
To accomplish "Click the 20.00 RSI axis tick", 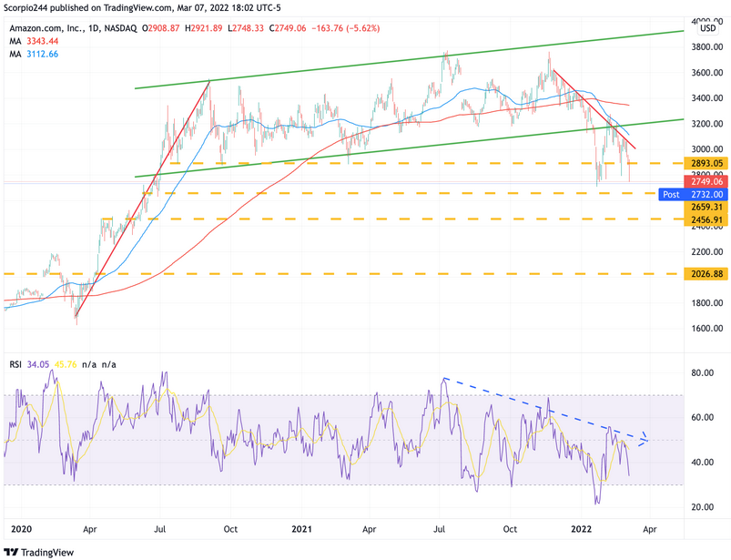I will [703, 507].
